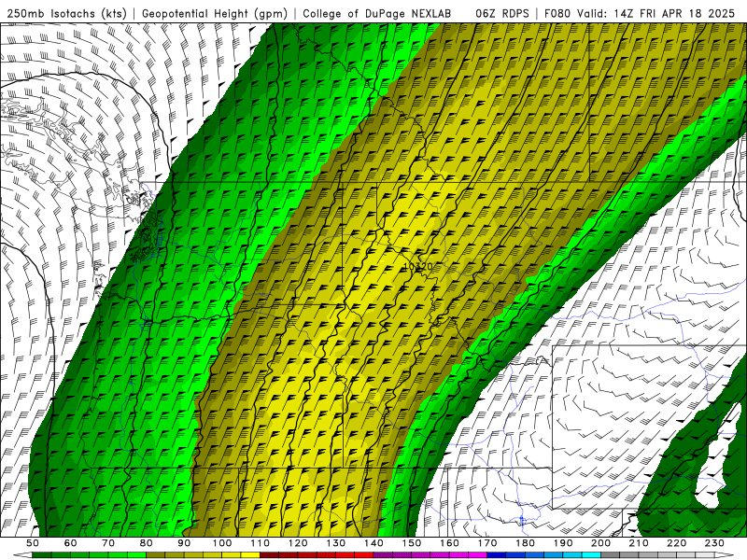Click the dark red swatch starting at 110 kts
The width and height of the screenshot is (747, 560).
tap(269, 555)
